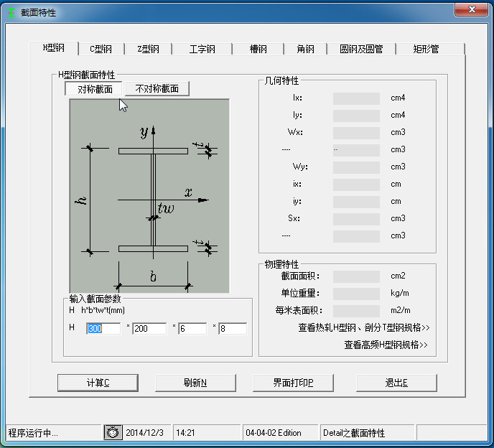Go to the 圆钢及圆管 tab
Screen dimensions: 494x448
point(361,49)
